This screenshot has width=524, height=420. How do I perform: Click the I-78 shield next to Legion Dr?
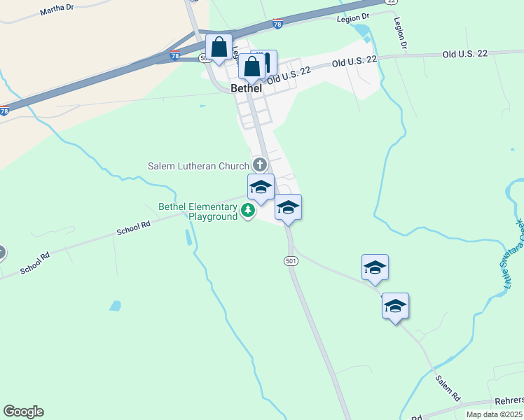click(277, 24)
